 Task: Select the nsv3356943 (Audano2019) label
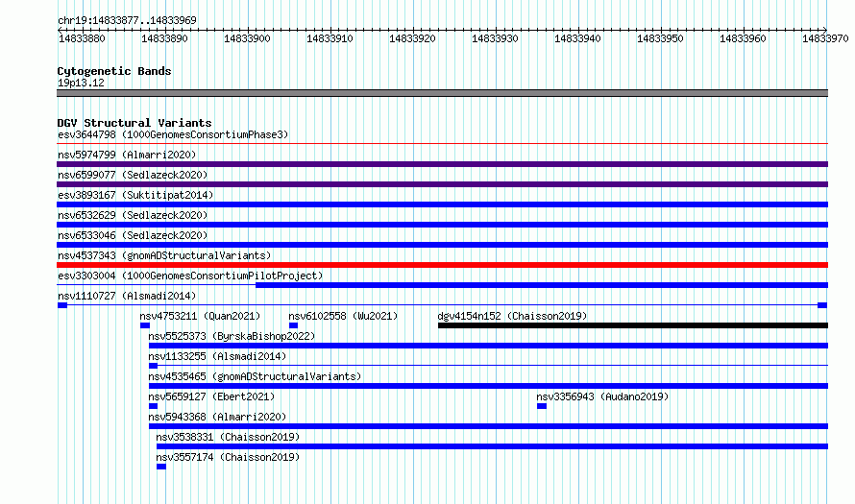[602, 396]
